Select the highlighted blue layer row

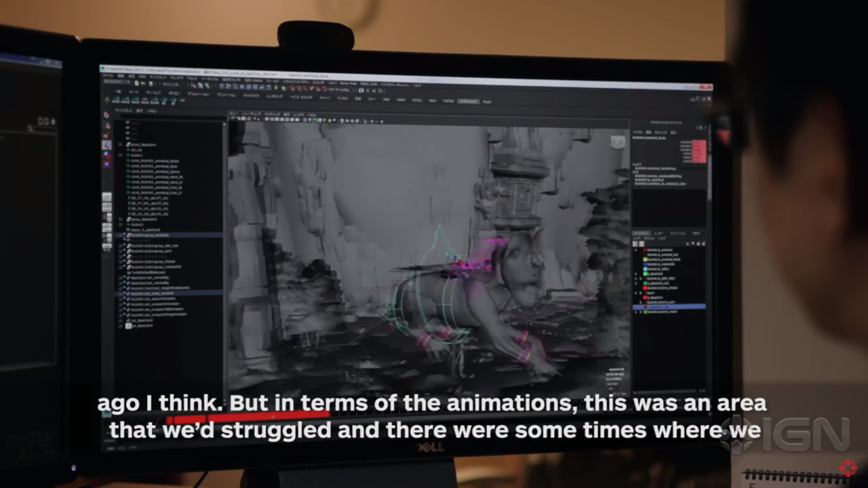[670, 307]
